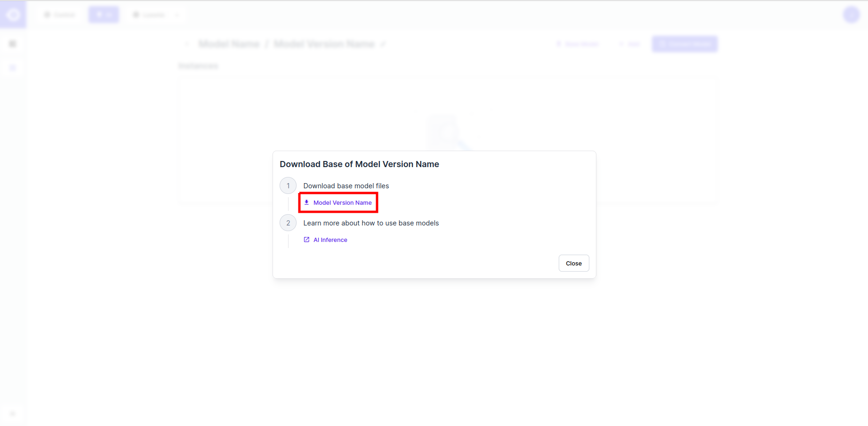This screenshot has height=426, width=868.
Task: Click the app logo in the top-left corner
Action: coord(13,15)
